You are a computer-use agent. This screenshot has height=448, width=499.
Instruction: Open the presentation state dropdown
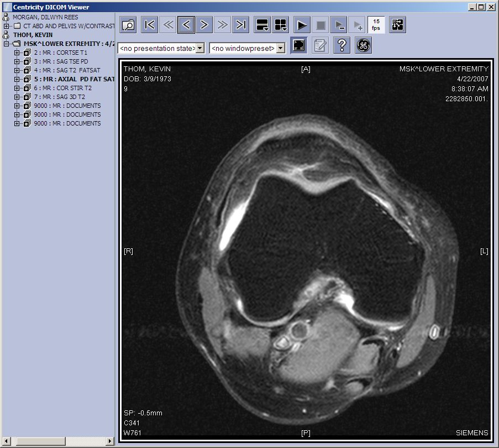200,49
